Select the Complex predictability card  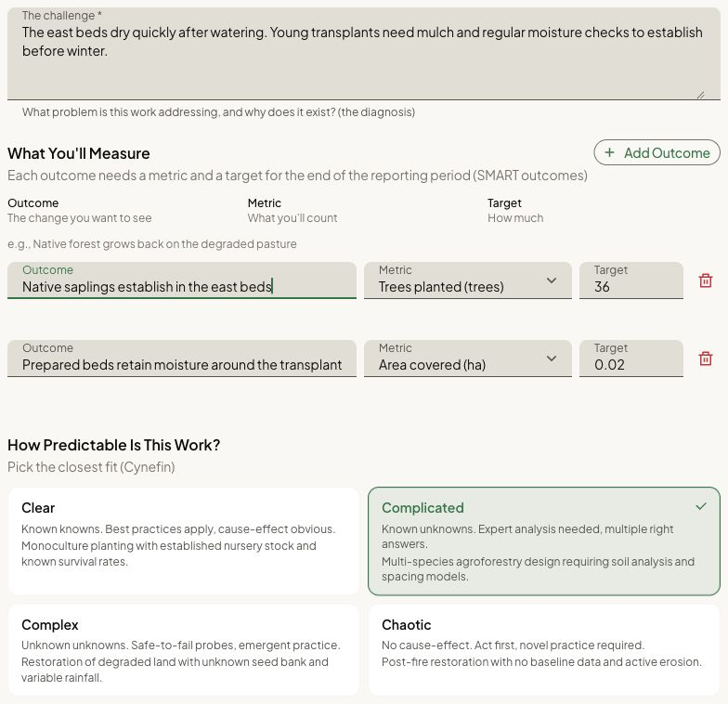[x=184, y=650]
